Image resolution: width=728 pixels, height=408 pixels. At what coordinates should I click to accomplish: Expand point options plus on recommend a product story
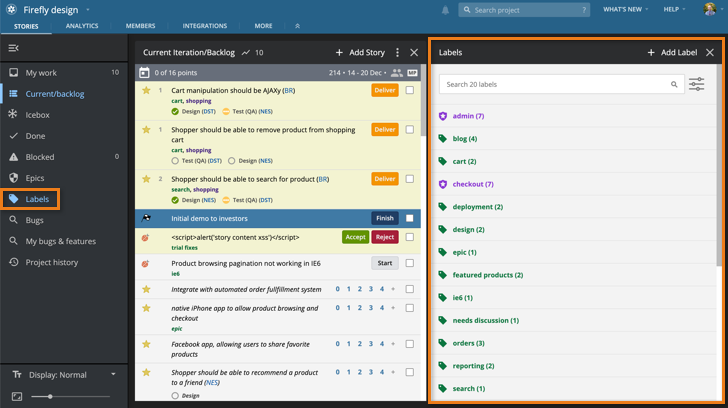pos(393,372)
